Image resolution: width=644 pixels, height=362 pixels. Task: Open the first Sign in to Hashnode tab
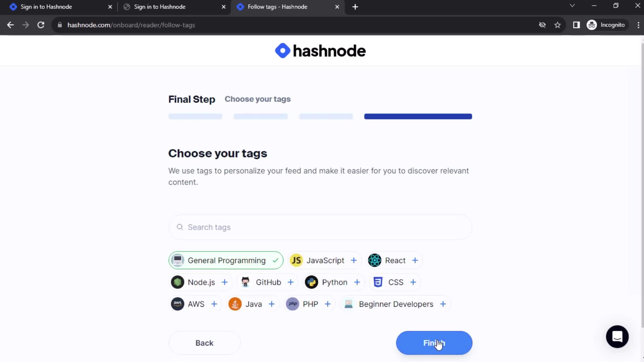(57, 7)
